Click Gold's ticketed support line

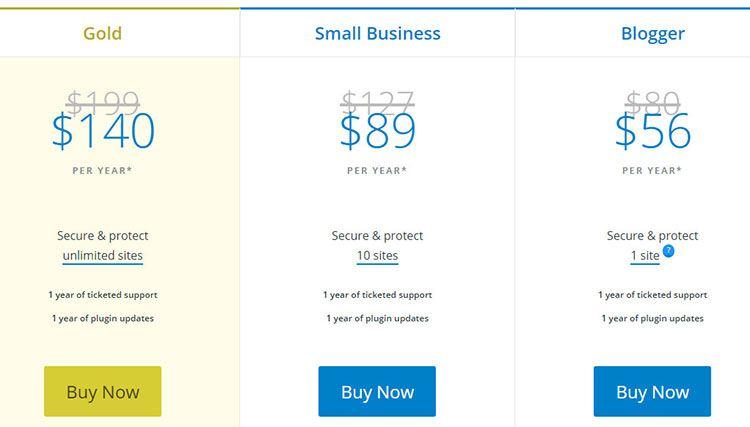coord(103,295)
